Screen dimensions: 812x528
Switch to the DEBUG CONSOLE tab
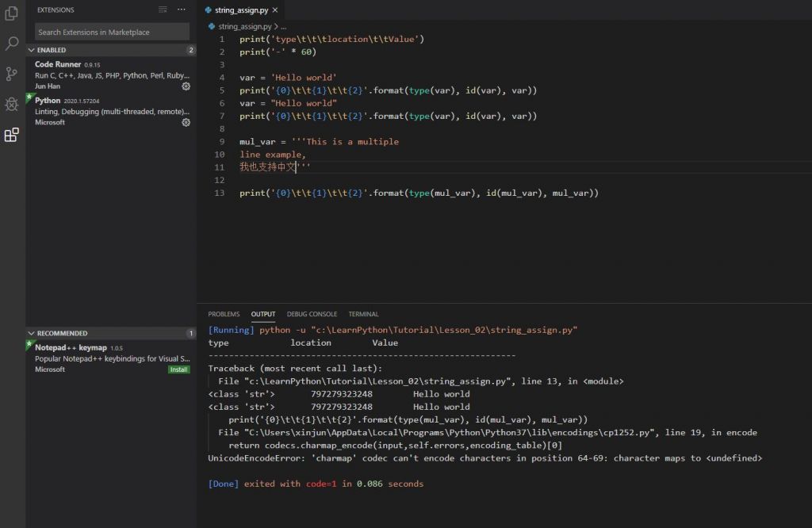pyautogui.click(x=312, y=314)
